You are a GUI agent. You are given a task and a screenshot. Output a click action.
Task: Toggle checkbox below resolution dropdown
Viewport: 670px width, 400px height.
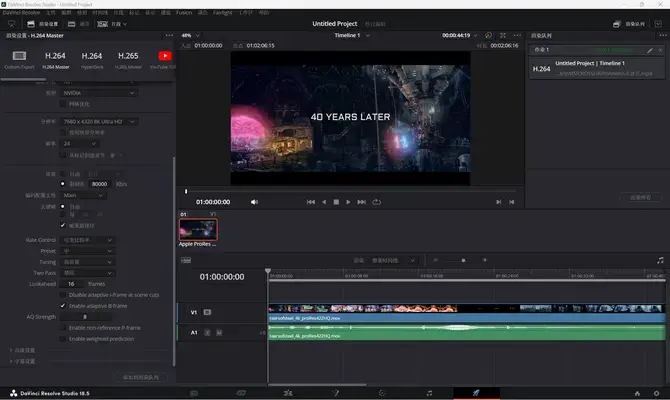[x=63, y=132]
